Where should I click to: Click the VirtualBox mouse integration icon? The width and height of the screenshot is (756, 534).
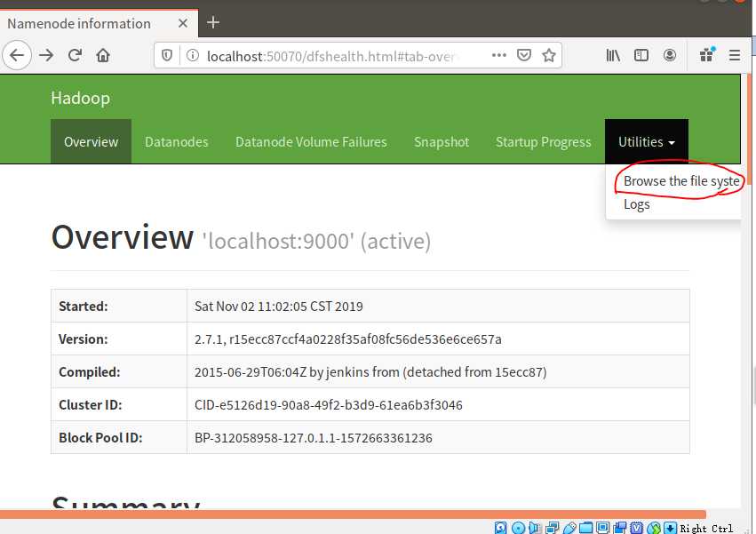[x=654, y=528]
